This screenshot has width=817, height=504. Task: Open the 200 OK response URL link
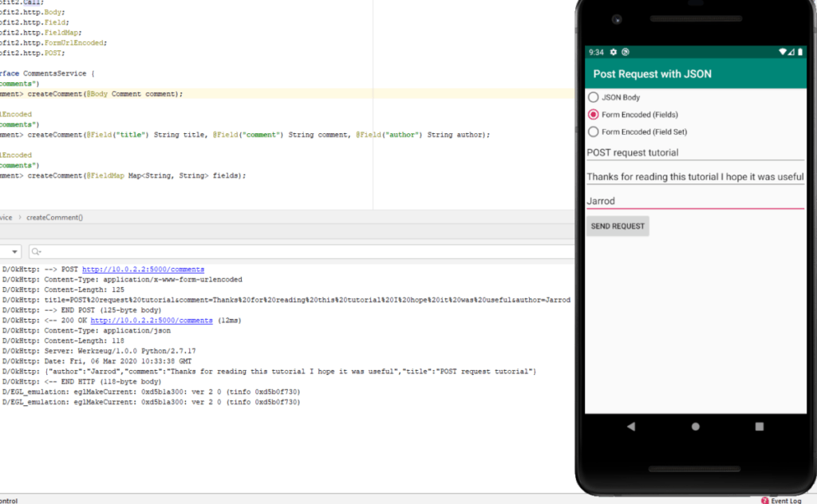(151, 321)
